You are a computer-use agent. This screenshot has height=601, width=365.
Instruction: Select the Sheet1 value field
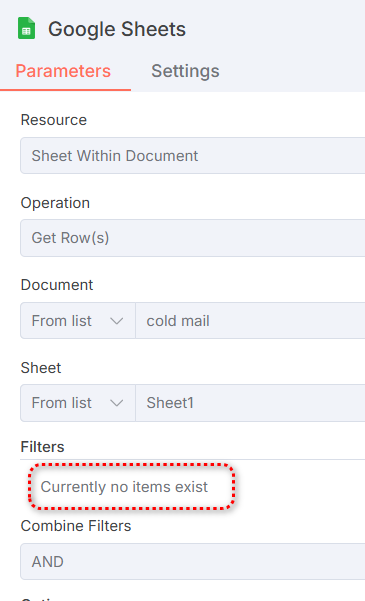(250, 403)
